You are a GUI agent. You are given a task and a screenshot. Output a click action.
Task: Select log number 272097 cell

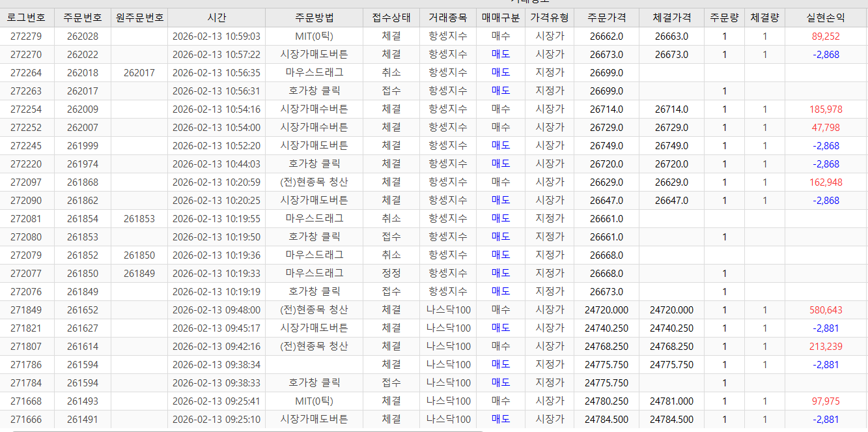coord(26,182)
